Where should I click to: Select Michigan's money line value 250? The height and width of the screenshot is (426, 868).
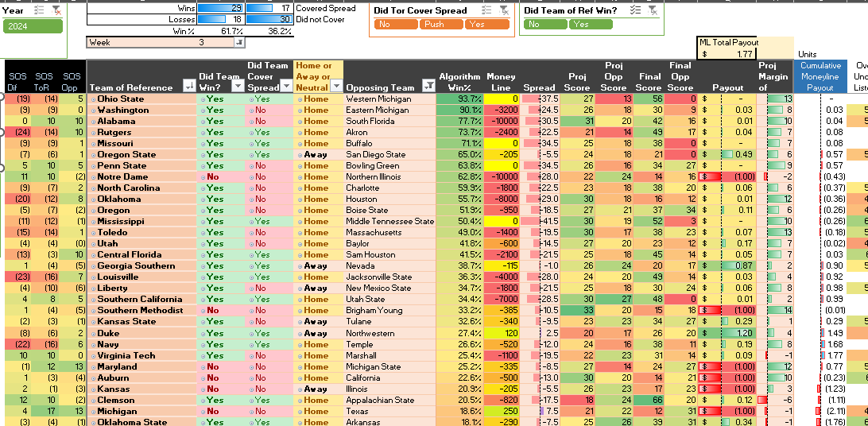click(501, 411)
